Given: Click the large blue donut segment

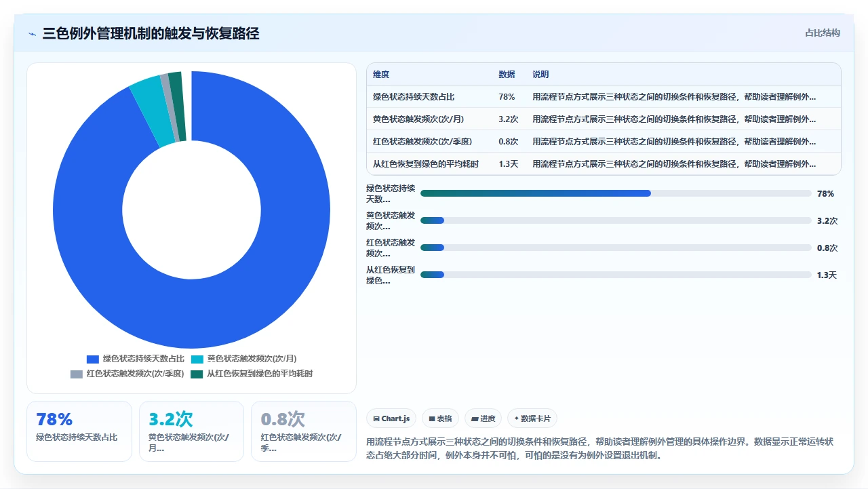Looking at the screenshot, I should [x=192, y=315].
